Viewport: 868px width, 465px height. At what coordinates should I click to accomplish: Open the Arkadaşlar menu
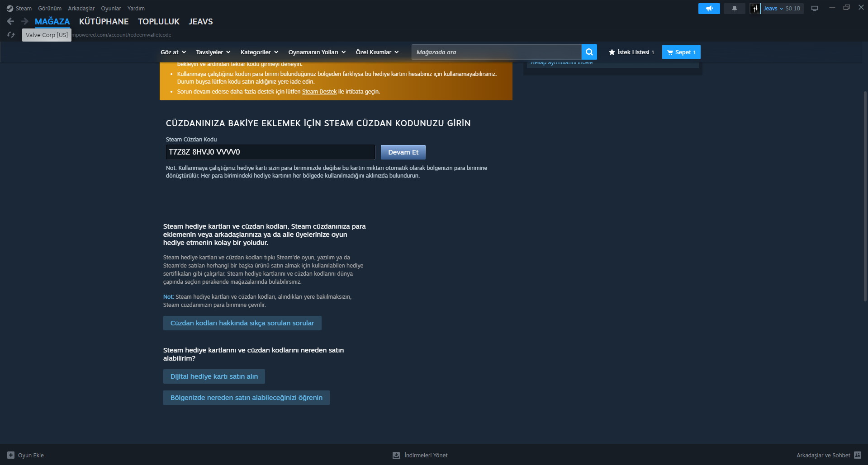(x=81, y=9)
